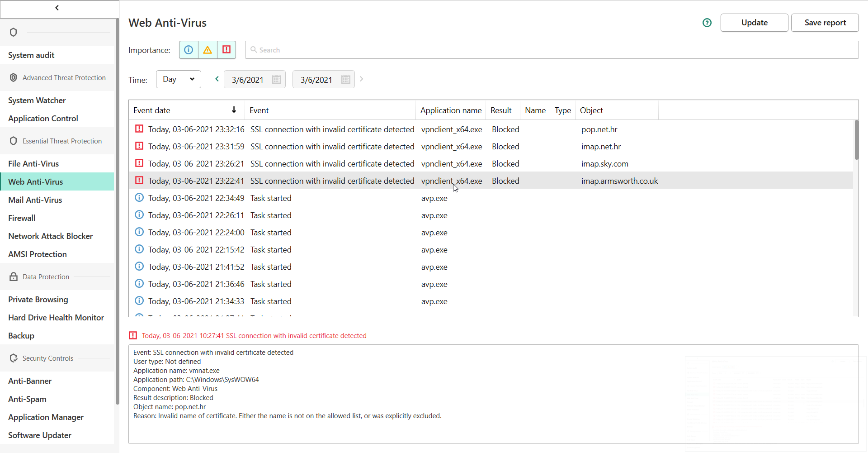Click critical icon on pop.net.hr event
The width and height of the screenshot is (868, 453).
click(139, 129)
